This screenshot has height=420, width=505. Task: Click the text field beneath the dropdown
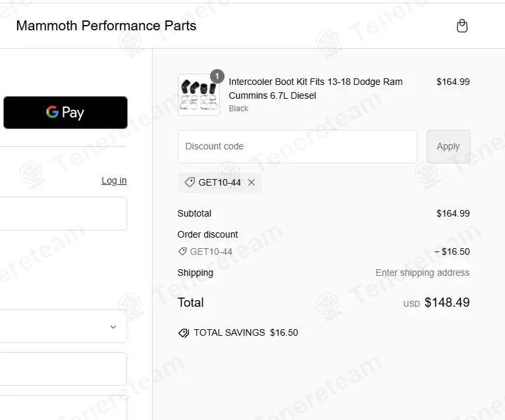point(63,369)
